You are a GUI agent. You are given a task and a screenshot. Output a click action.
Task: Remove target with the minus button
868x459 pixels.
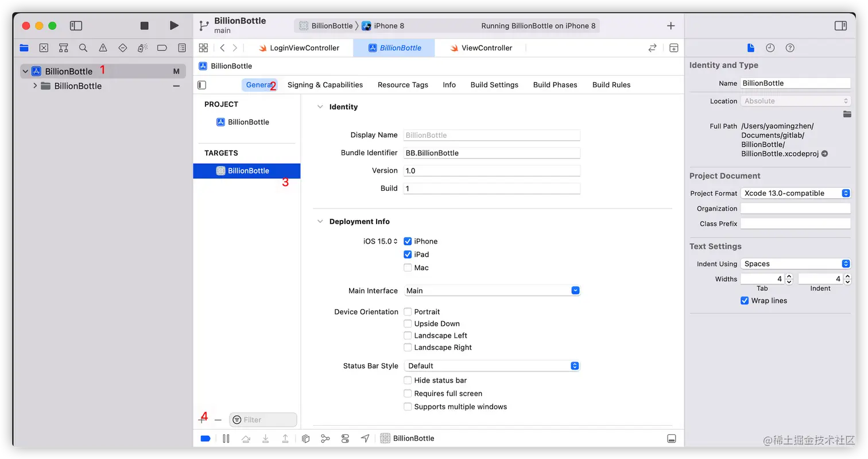point(218,420)
